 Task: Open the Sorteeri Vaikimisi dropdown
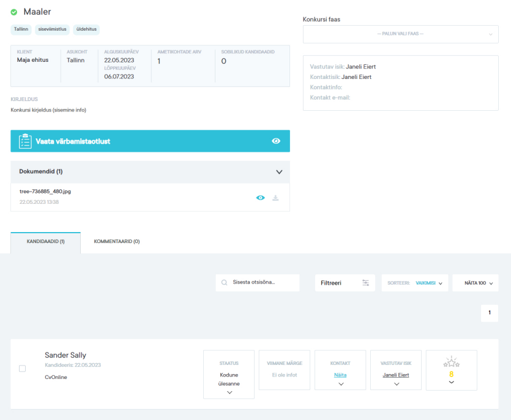pyautogui.click(x=415, y=283)
